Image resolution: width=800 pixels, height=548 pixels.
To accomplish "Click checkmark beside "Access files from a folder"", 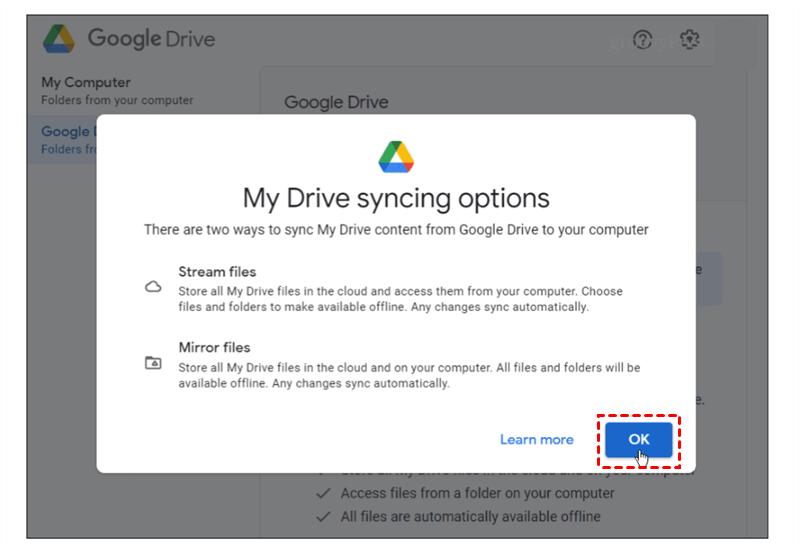I will tap(322, 493).
